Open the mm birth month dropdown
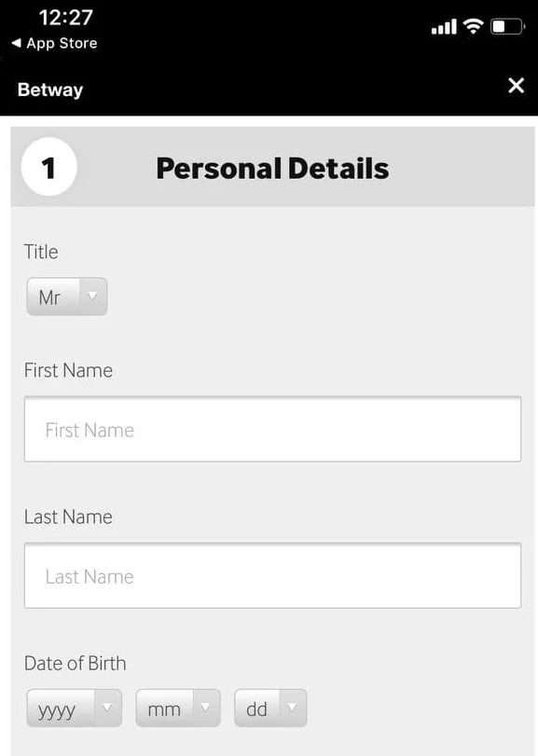The width and height of the screenshot is (538, 756). pyautogui.click(x=178, y=708)
